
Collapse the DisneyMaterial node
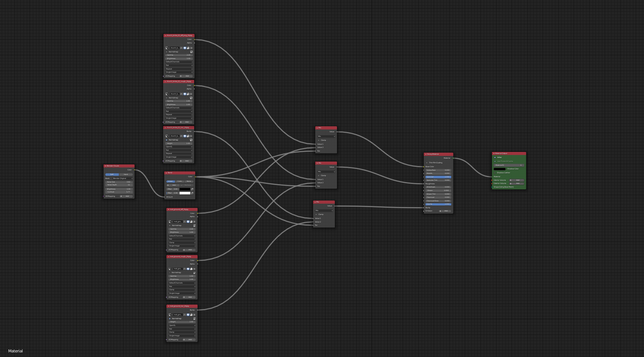pyautogui.click(x=426, y=154)
